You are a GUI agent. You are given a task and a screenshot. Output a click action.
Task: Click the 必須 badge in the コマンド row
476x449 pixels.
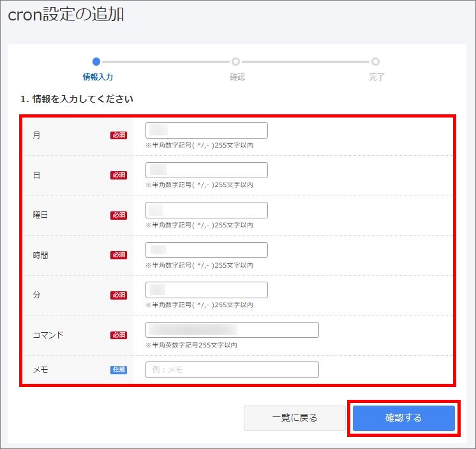point(119,335)
